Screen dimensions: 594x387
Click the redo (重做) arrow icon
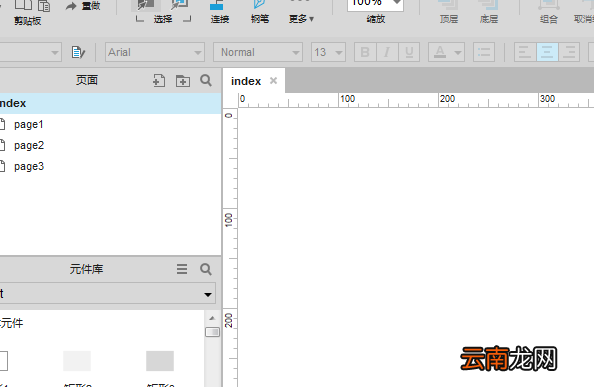71,6
